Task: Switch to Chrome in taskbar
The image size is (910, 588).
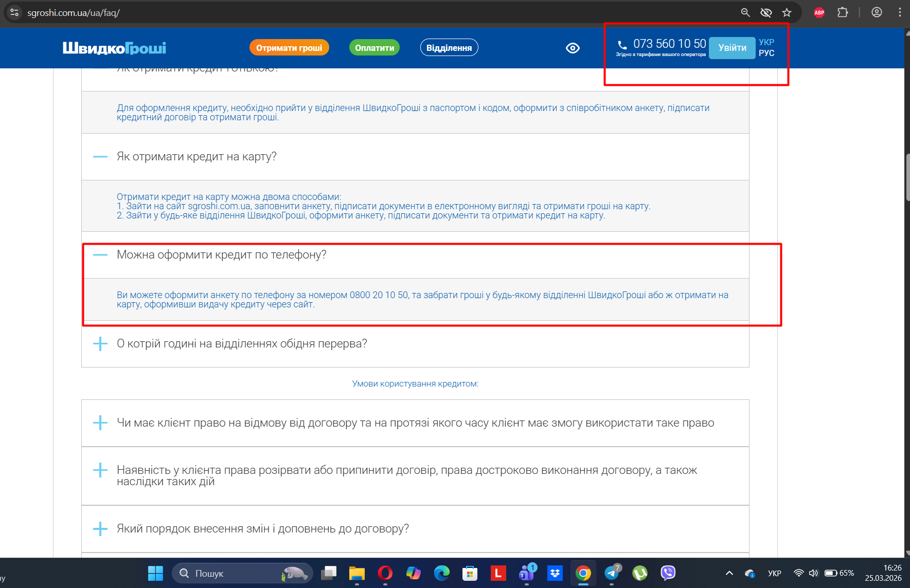Action: click(583, 573)
